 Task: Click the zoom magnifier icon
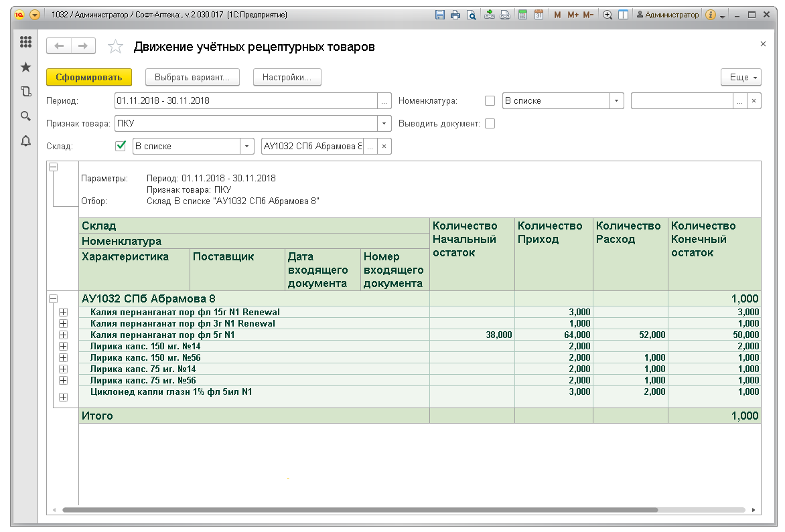point(608,15)
